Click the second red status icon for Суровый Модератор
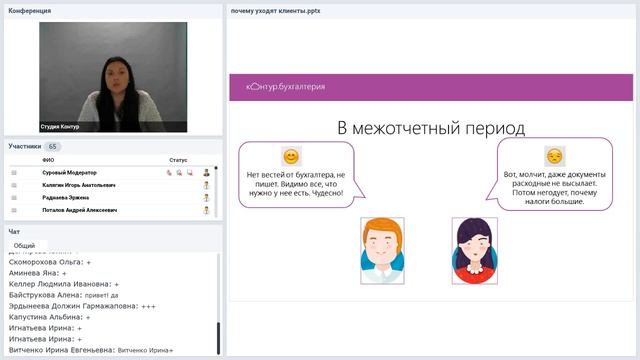Viewport: 640px width, 360px height. tap(179, 173)
